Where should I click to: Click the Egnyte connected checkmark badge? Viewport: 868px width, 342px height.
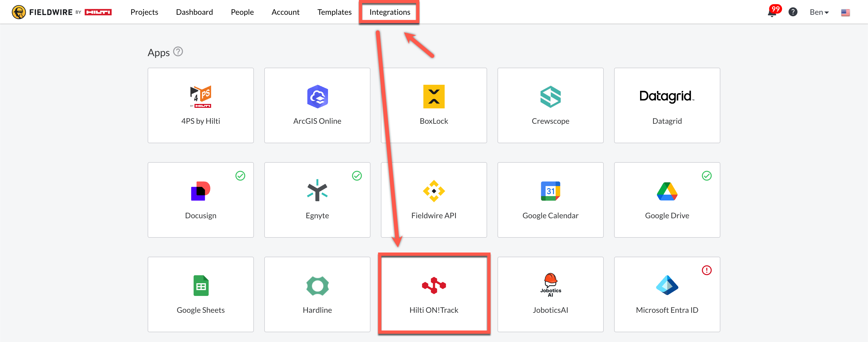pos(357,175)
